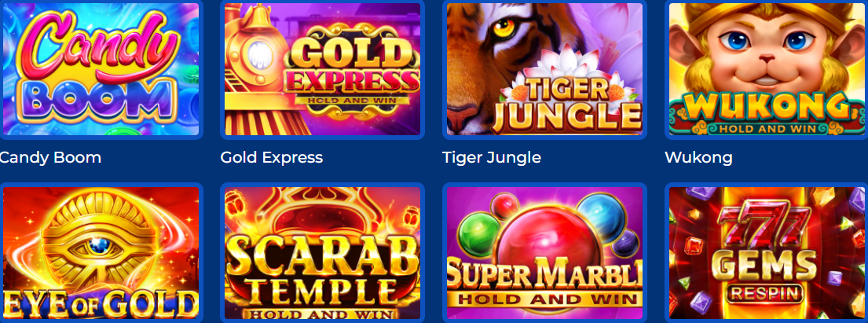Open the Scarab Temple game thumbnail
The image size is (868, 323).
(x=322, y=252)
